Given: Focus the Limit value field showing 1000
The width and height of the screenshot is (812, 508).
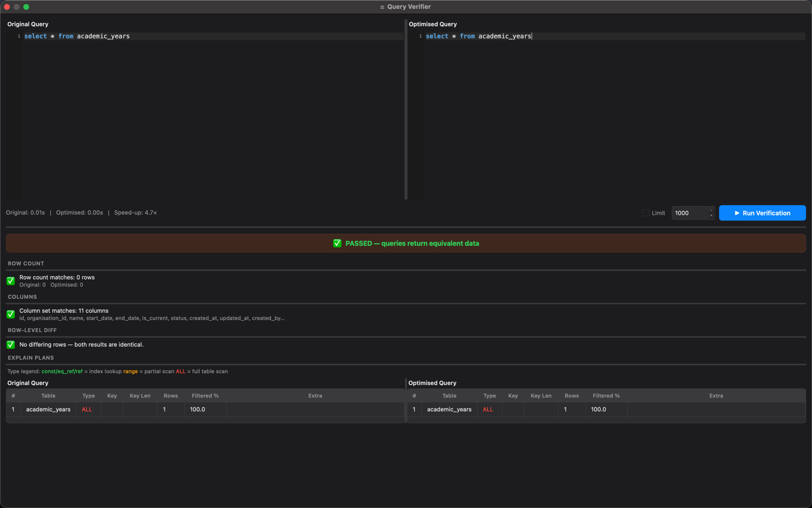Looking at the screenshot, I should [x=690, y=213].
